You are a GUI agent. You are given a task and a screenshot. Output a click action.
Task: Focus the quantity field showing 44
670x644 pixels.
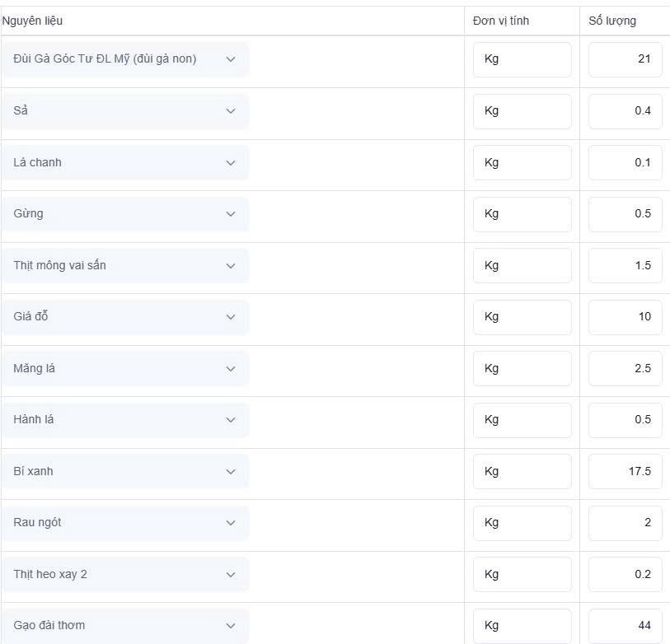(x=625, y=626)
